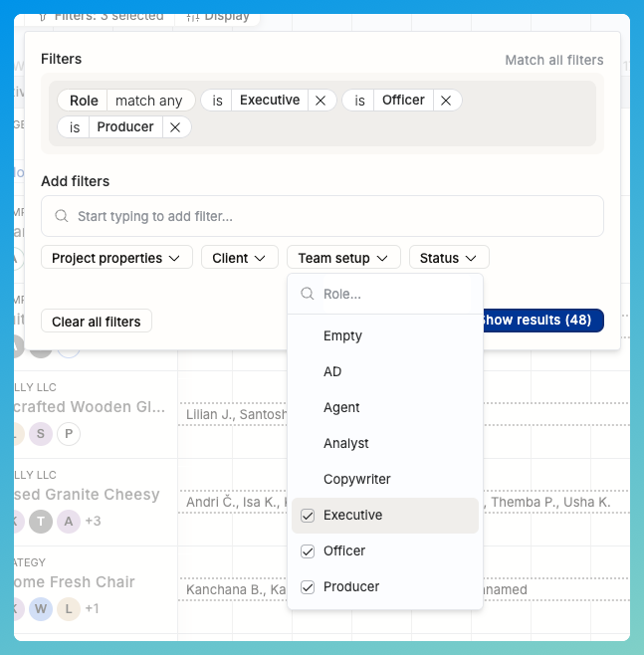Viewport: 644px width, 655px height.
Task: Change the match any condition selector
Action: [x=148, y=101]
